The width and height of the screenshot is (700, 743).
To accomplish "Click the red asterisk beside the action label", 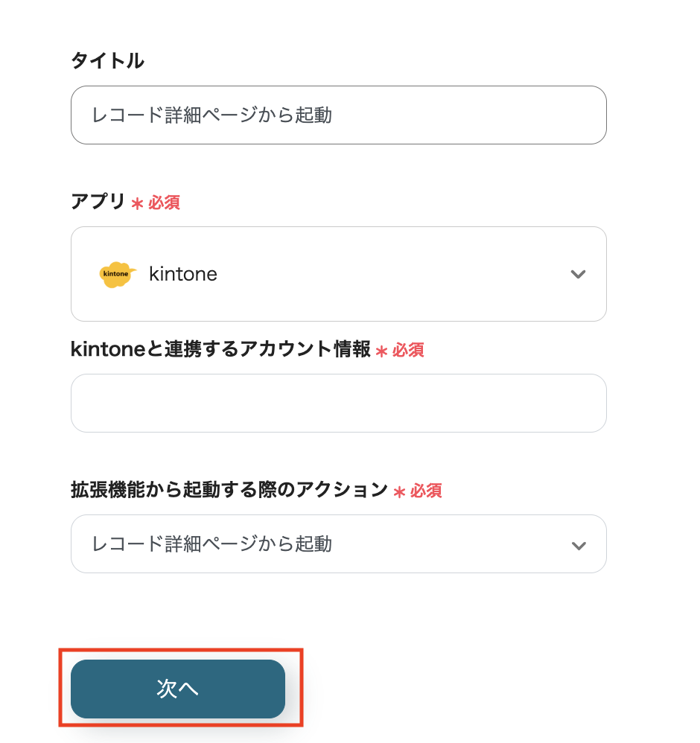I will (x=399, y=491).
